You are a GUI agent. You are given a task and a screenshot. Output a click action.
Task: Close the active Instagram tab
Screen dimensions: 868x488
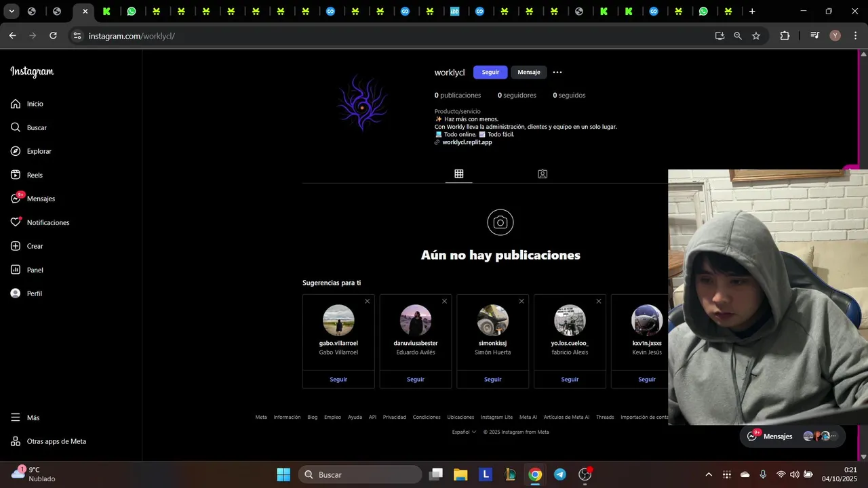[x=85, y=12]
